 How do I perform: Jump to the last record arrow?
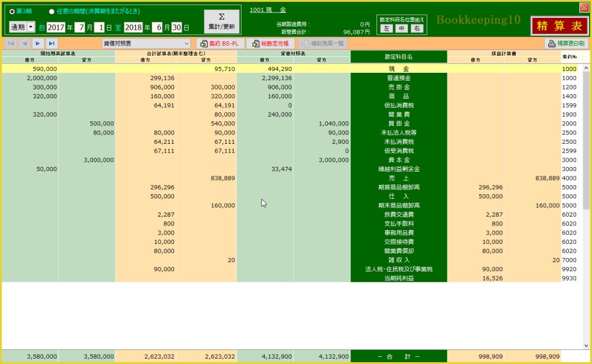click(x=52, y=43)
